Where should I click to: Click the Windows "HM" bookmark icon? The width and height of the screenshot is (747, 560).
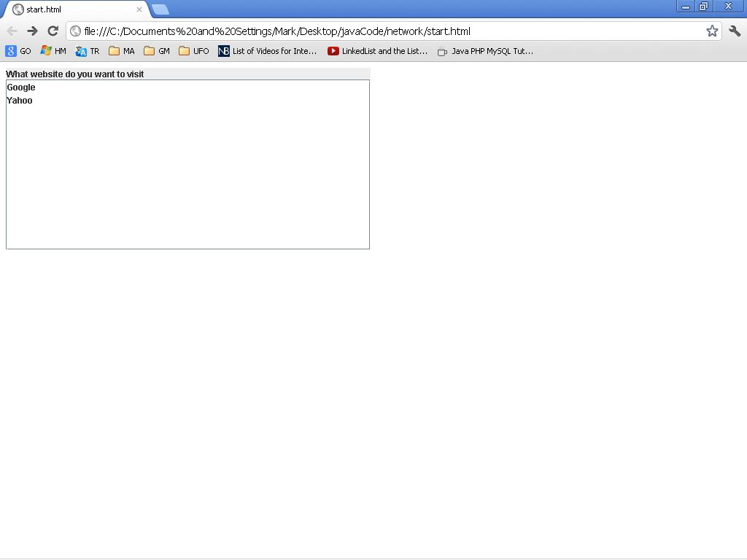click(53, 51)
